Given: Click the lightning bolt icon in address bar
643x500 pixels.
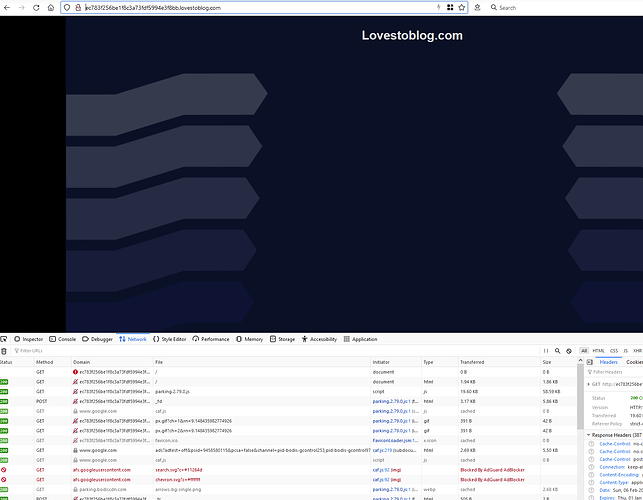Looking at the screenshot, I should (x=438, y=7).
